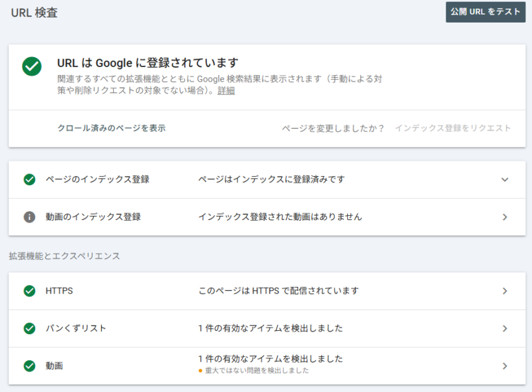
Task: Click the 重大ではない問題を検出しました notice
Action: tap(257, 371)
